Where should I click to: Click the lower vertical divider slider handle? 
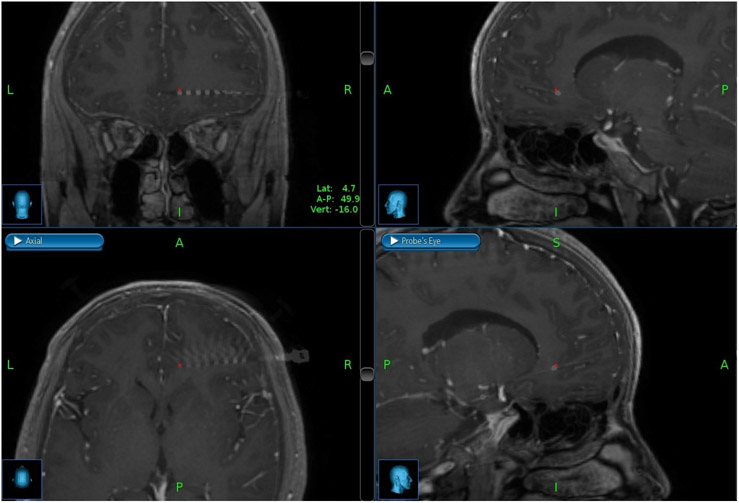[367, 373]
